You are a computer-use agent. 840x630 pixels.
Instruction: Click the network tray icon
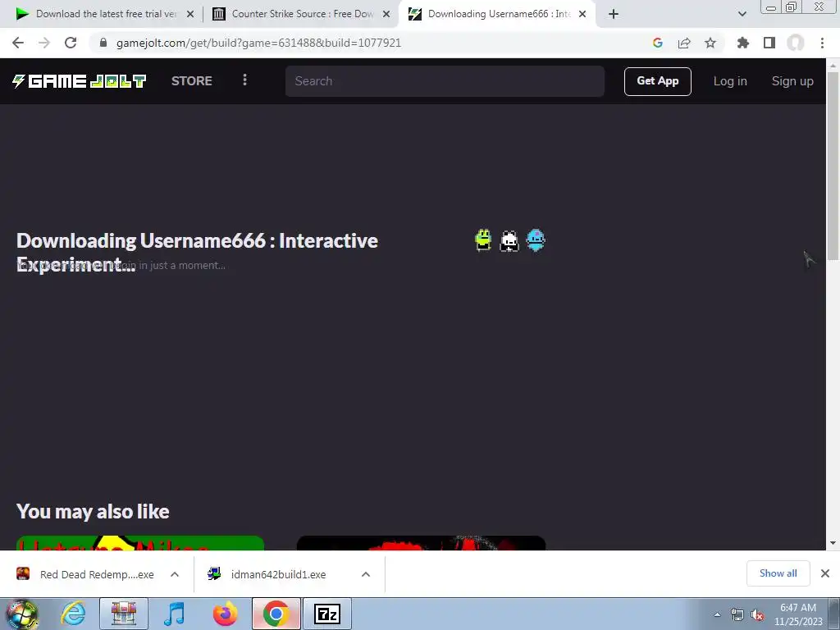737,614
